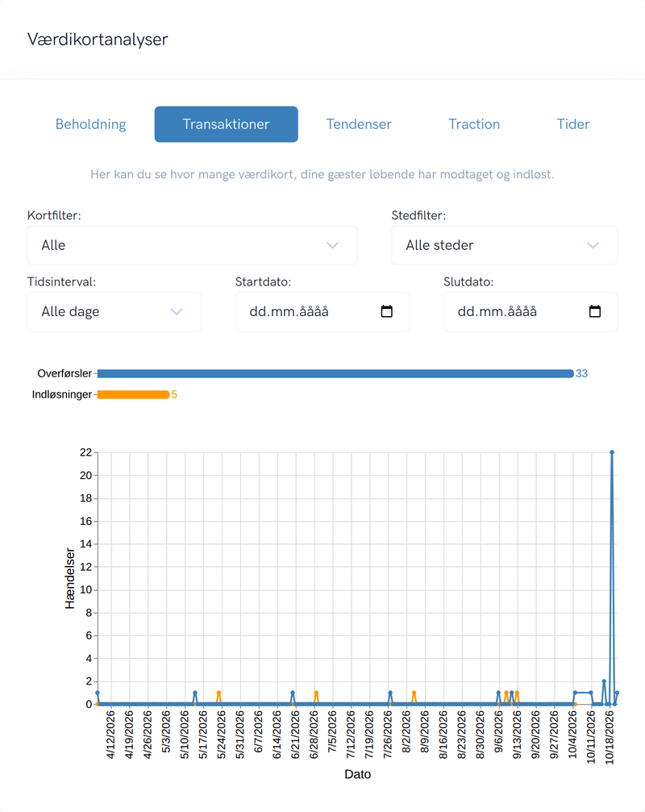Click the orange point near 8/2/2026

[x=414, y=693]
